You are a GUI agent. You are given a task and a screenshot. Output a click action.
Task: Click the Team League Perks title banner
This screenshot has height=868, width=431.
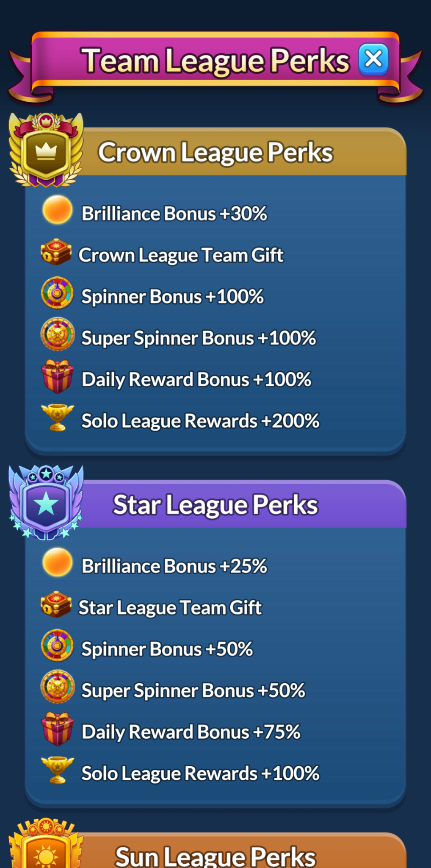(x=215, y=60)
